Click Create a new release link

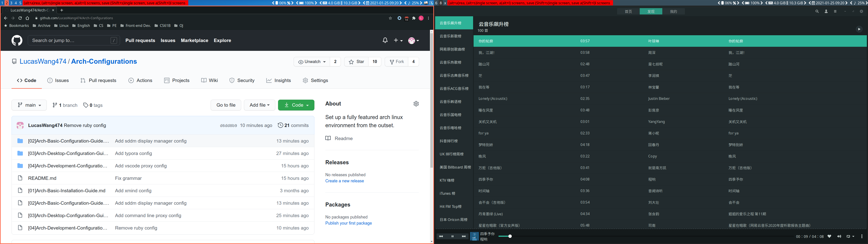(x=344, y=181)
